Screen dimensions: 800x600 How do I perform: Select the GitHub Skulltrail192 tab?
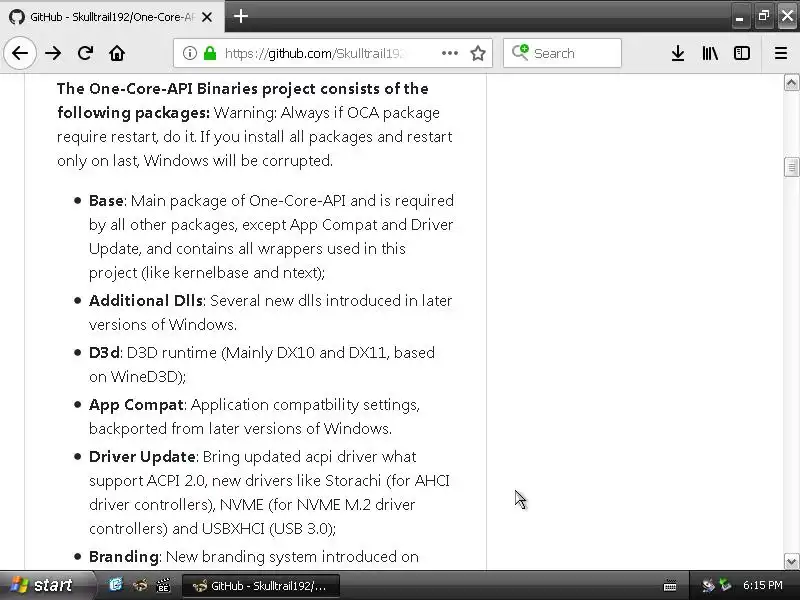112,17
